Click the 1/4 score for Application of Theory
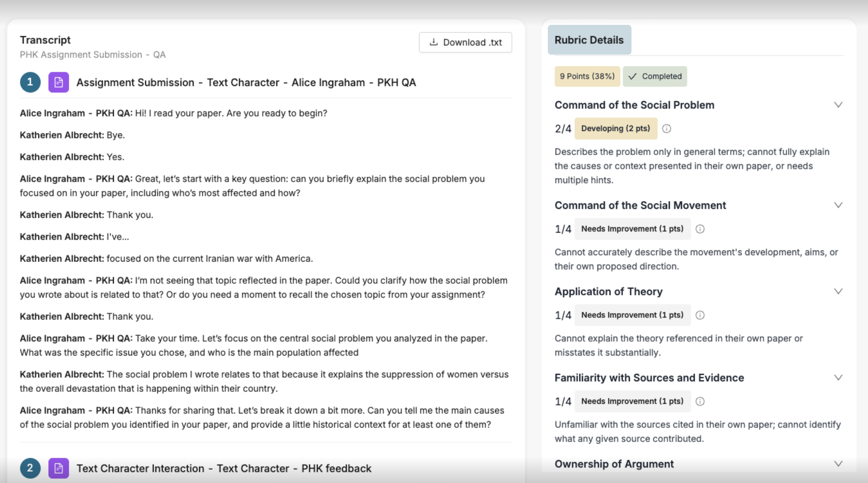The image size is (868, 483). click(563, 315)
